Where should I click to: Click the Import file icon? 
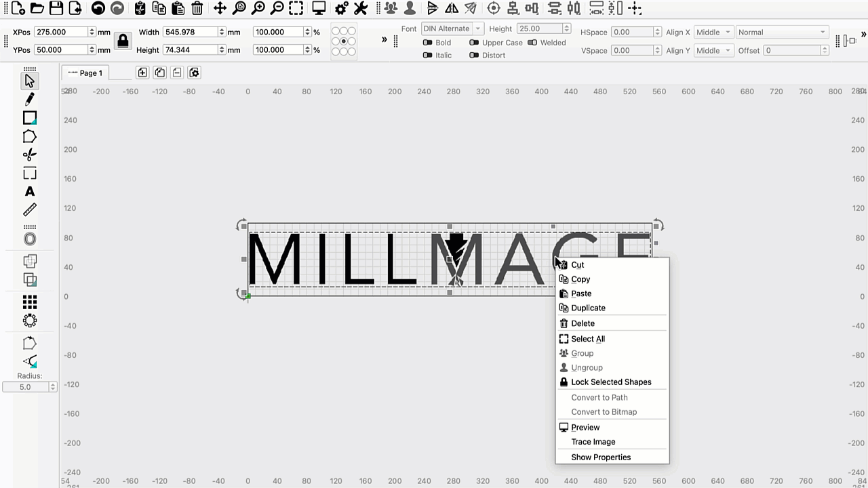coord(75,9)
